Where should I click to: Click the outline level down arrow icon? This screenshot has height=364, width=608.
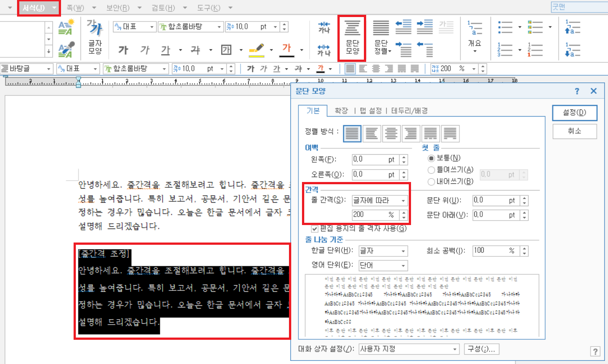(x=573, y=49)
